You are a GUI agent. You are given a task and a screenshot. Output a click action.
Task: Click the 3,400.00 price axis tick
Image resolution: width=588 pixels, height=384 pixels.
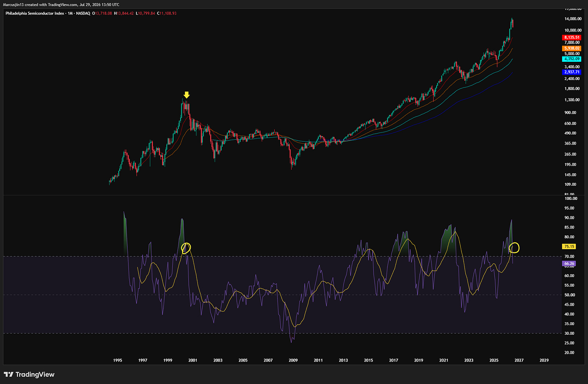572,67
